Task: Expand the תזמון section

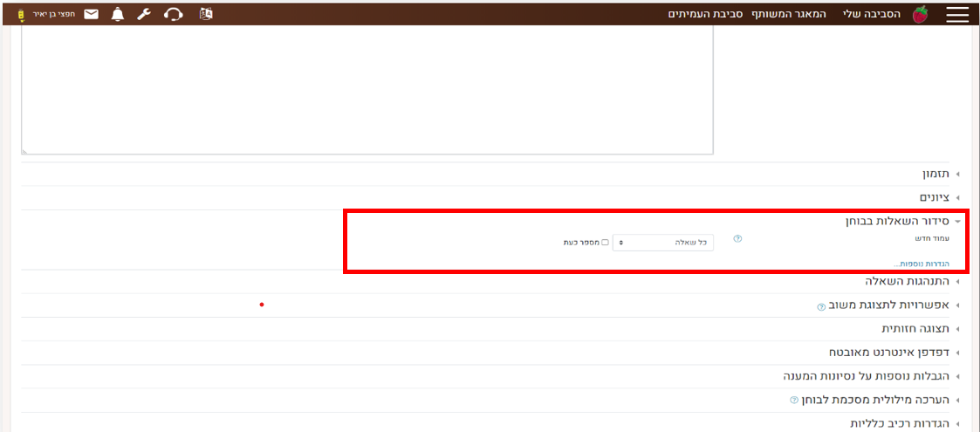Action: 937,175
